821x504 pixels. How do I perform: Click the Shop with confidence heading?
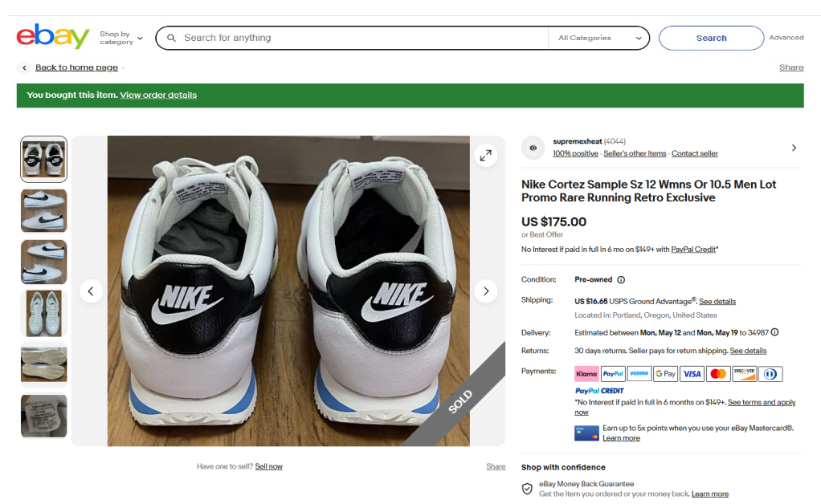pyautogui.click(x=563, y=467)
